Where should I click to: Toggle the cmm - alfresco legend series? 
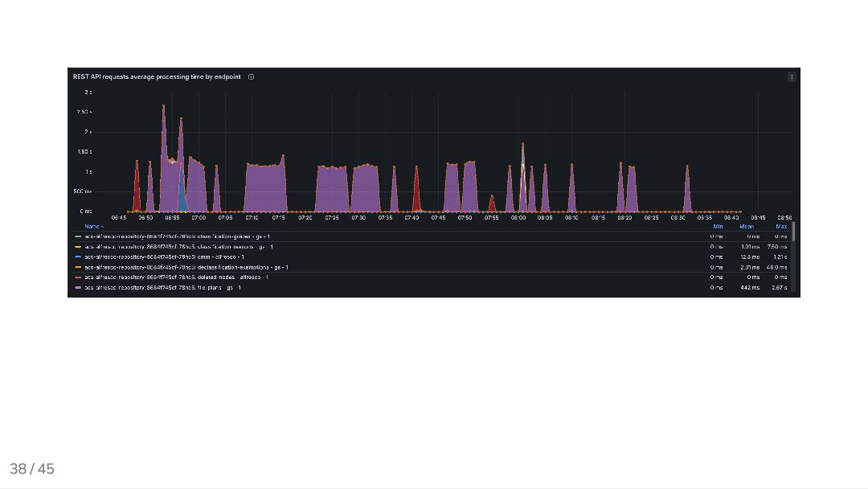(x=165, y=257)
